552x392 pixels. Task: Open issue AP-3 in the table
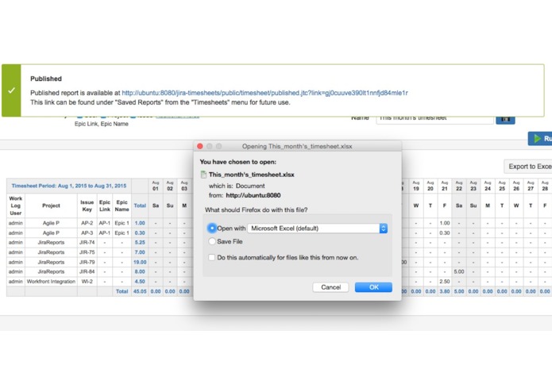87,233
